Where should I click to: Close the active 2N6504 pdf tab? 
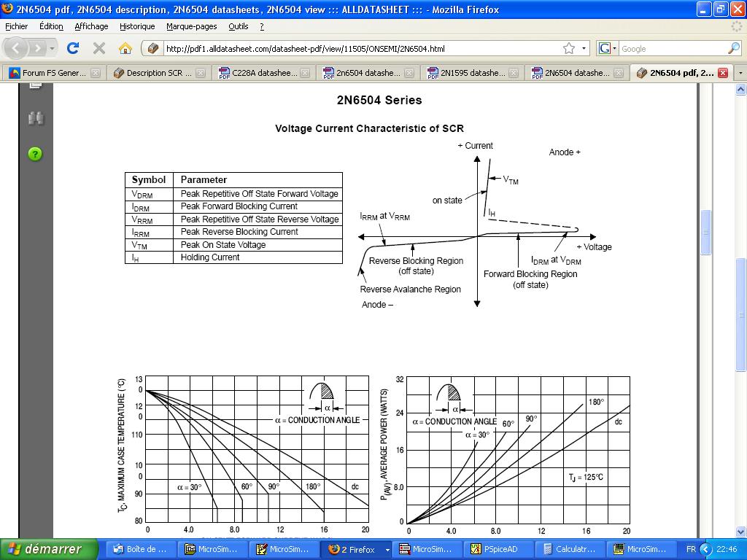pos(723,73)
